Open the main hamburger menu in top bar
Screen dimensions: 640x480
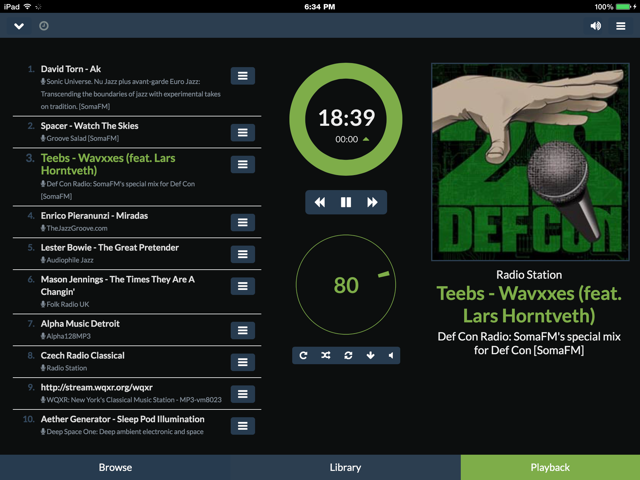[620, 26]
